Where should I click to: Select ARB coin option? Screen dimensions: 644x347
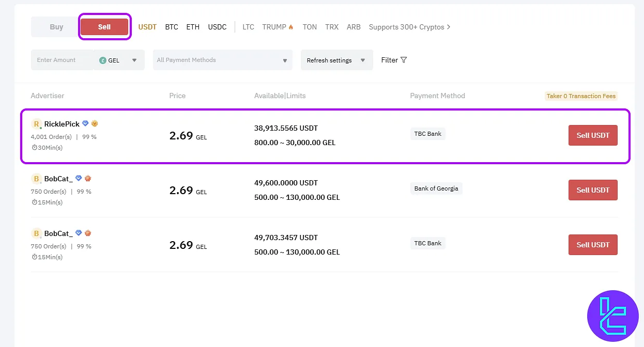(354, 27)
